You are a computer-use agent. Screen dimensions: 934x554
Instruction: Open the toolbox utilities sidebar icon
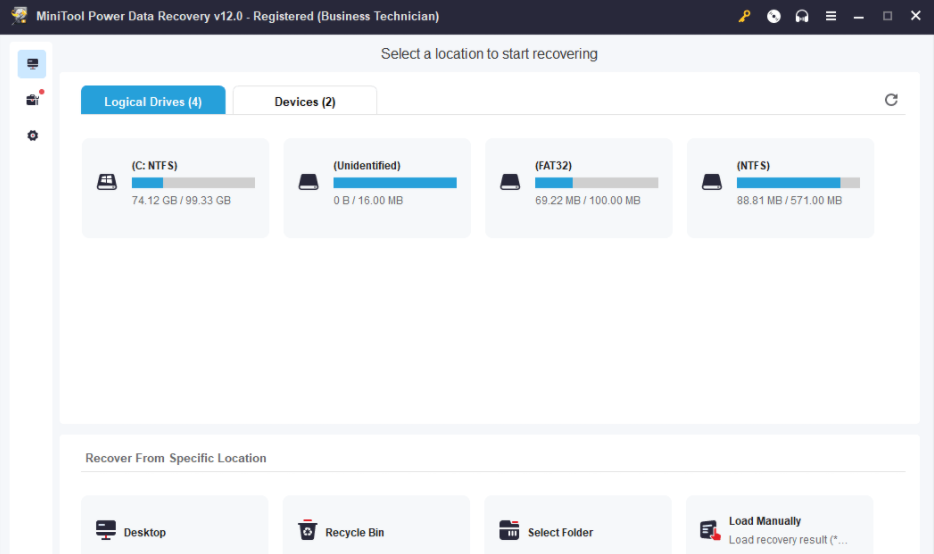[32, 100]
